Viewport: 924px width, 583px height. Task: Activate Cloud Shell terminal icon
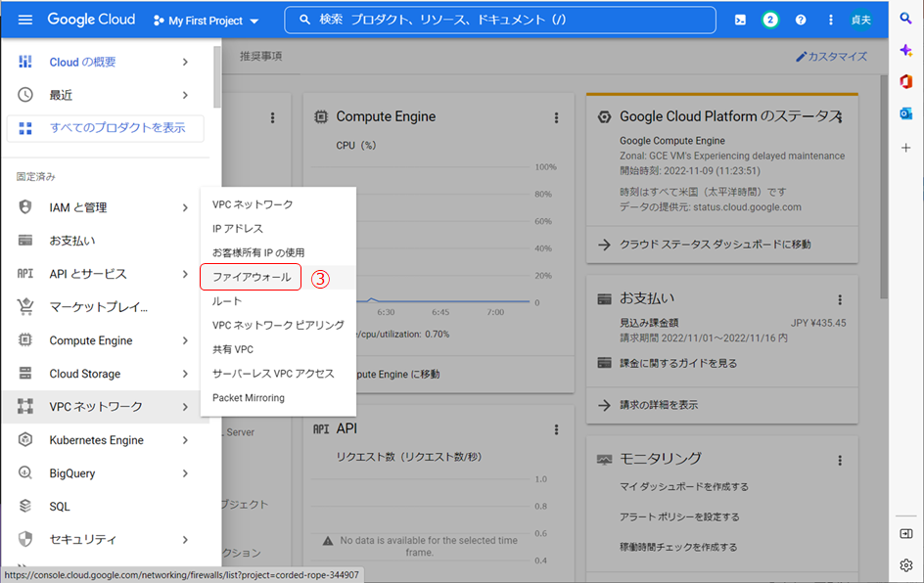click(x=741, y=20)
